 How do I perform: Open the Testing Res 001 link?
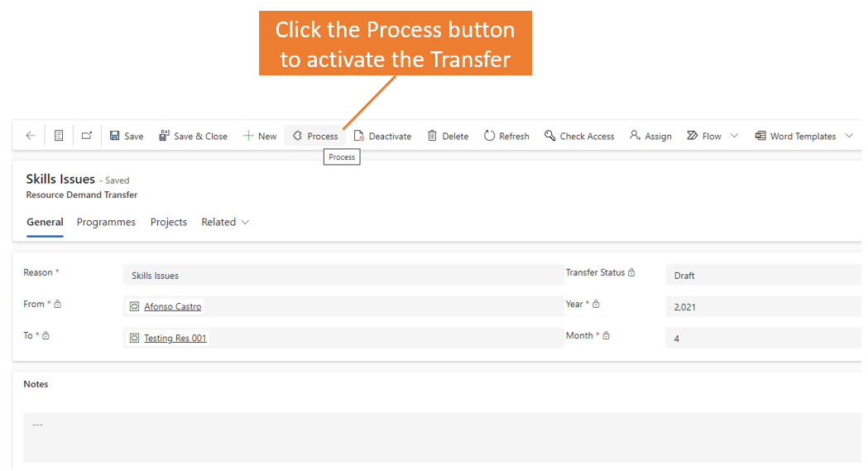(175, 339)
